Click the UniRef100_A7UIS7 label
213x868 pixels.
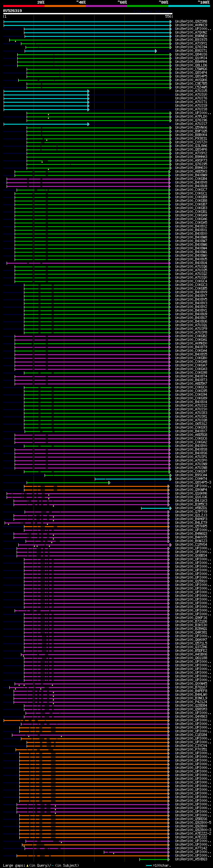coord(191,124)
